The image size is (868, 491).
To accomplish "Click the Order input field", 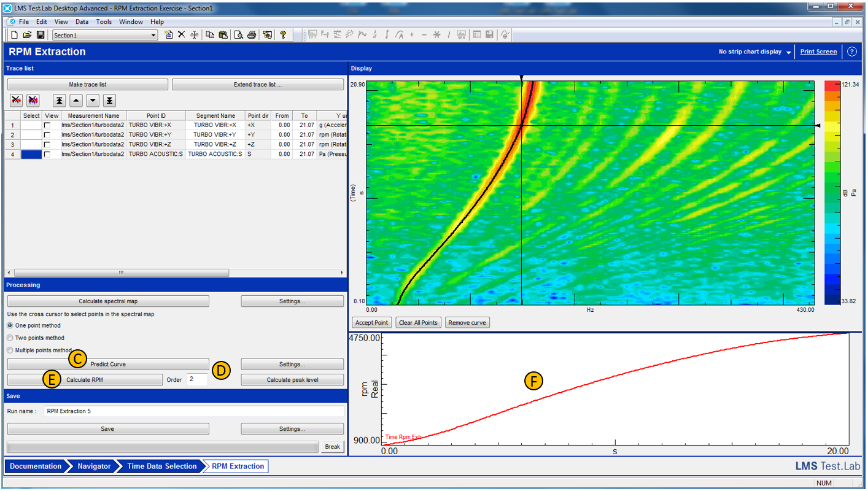I will click(x=197, y=380).
